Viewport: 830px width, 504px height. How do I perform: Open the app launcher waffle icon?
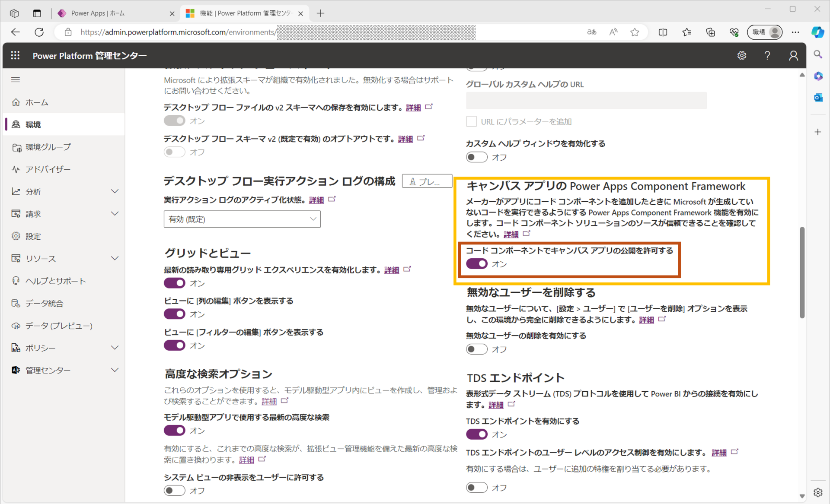pyautogui.click(x=16, y=56)
